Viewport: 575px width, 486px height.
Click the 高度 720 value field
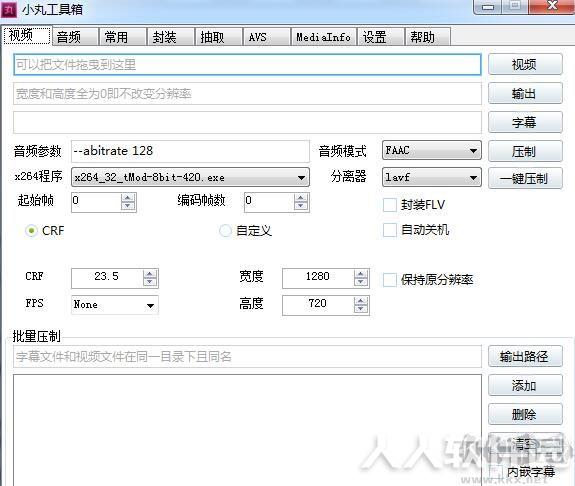tap(318, 305)
